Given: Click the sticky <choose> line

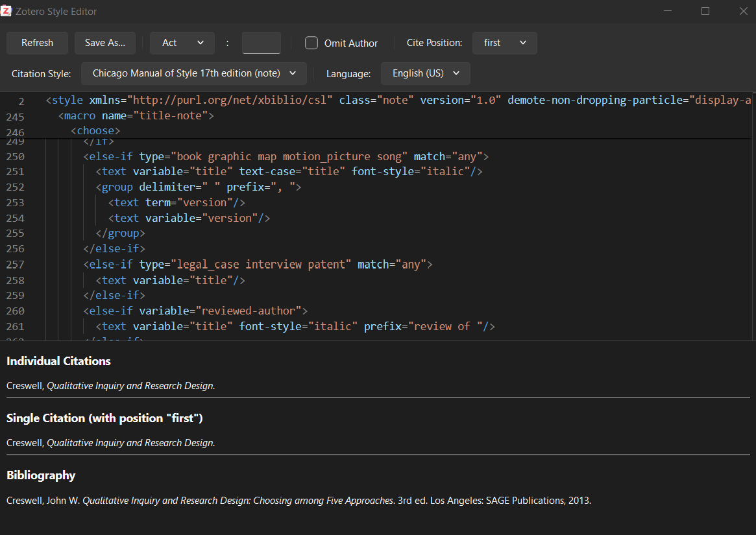Looking at the screenshot, I should 95,130.
